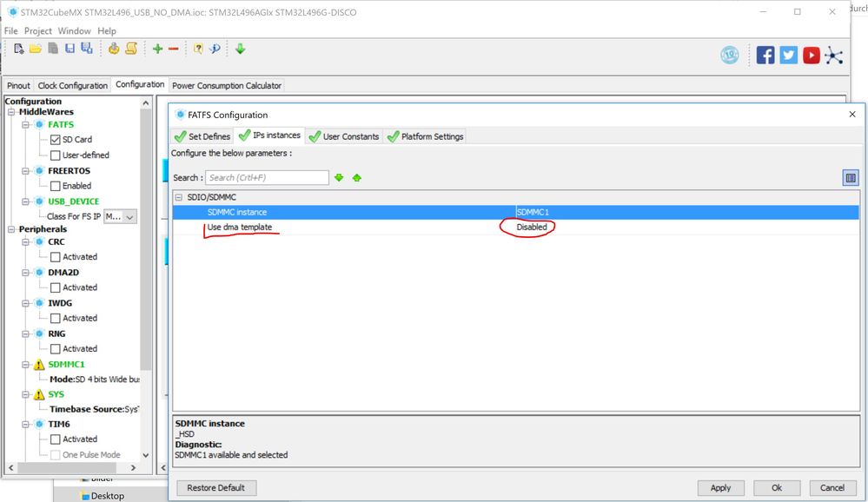The width and height of the screenshot is (868, 502).
Task: Check Activated under DMA2D
Action: (56, 287)
